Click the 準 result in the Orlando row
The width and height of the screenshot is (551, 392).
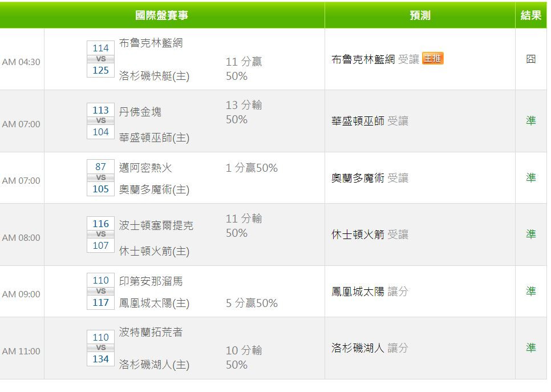click(x=530, y=177)
